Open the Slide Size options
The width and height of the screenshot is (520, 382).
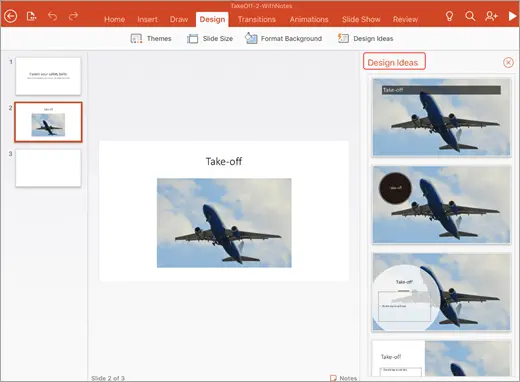(x=210, y=39)
